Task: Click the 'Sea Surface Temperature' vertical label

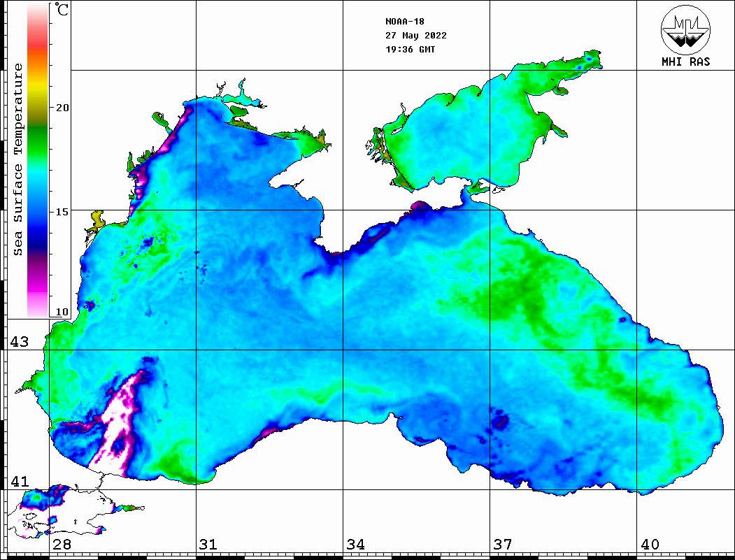Action: (x=17, y=160)
